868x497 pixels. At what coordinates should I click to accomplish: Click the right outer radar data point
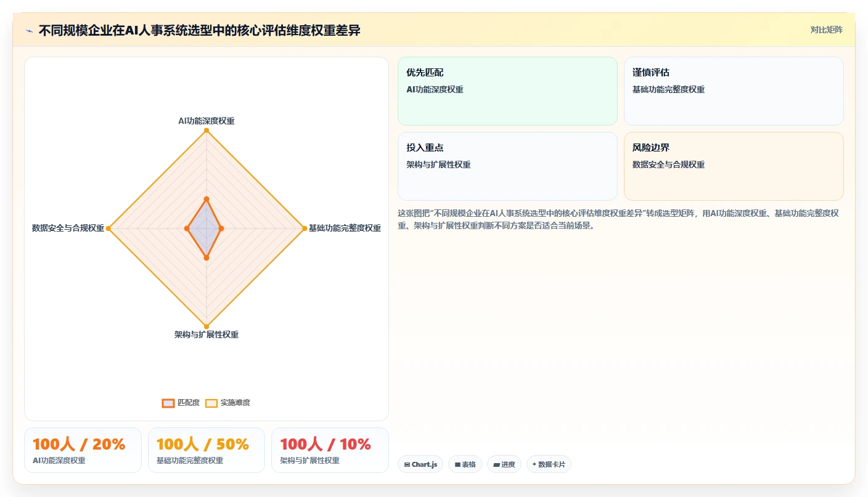[x=305, y=228]
